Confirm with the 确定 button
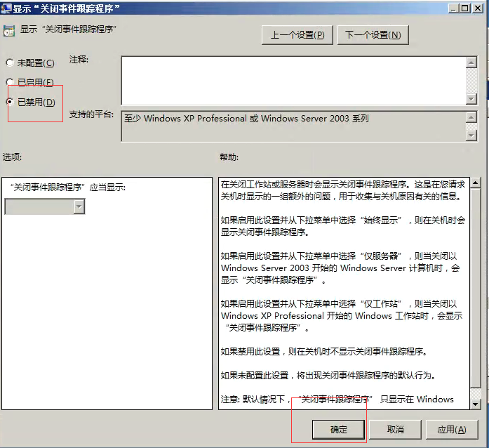 click(338, 430)
